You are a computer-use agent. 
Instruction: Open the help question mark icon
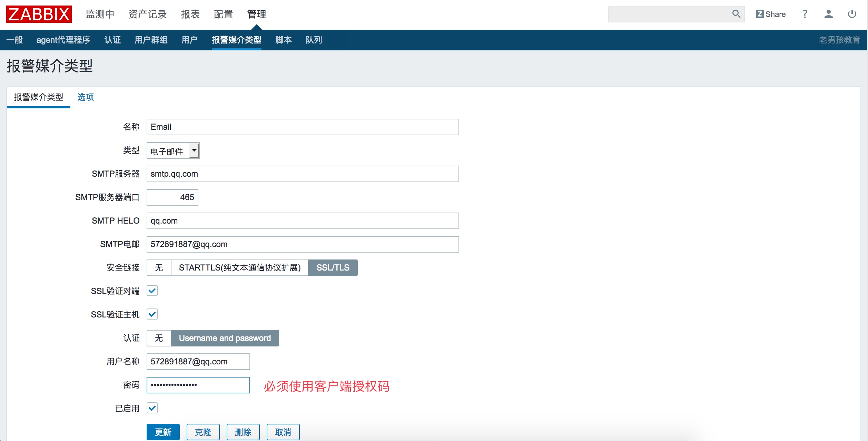pyautogui.click(x=805, y=14)
